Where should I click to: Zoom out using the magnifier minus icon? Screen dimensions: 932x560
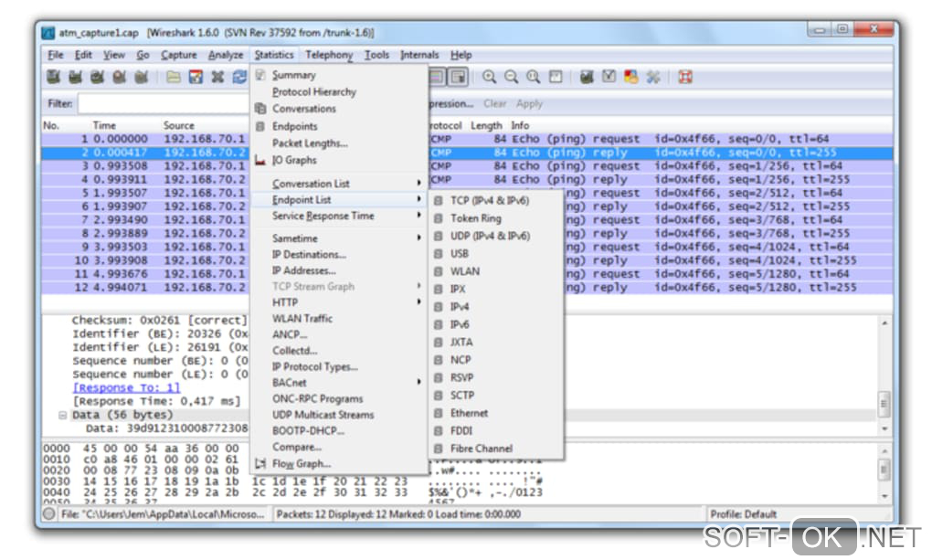coord(511,77)
